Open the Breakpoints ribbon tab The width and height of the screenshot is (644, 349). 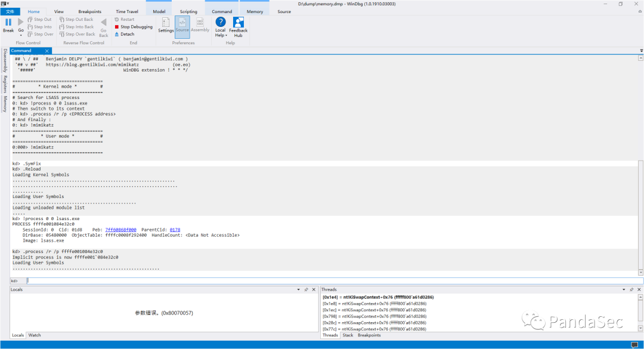[x=89, y=11]
